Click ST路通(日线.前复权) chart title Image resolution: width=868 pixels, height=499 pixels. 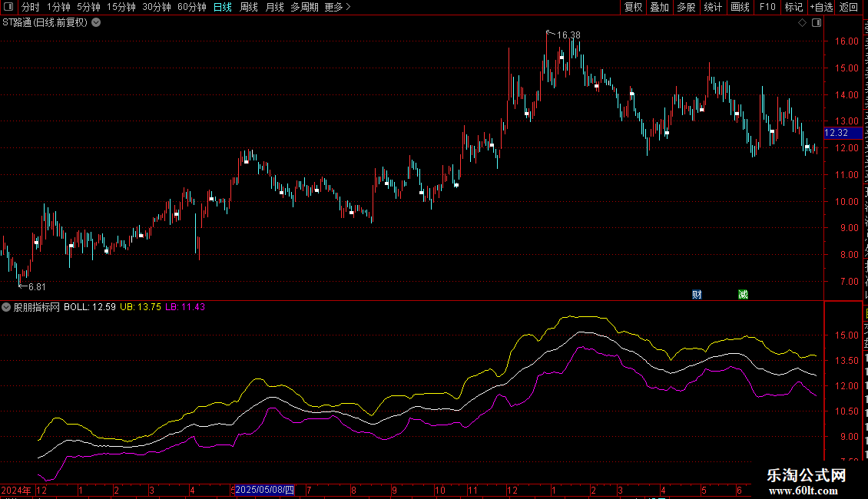point(45,23)
